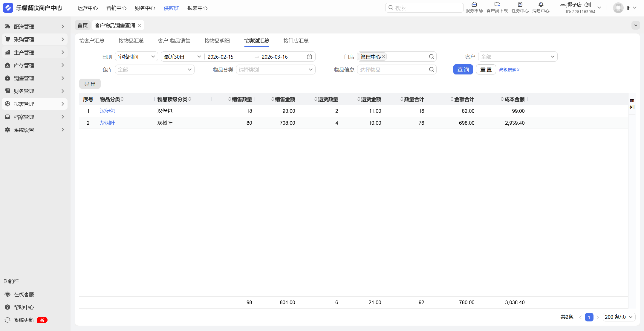Open the 物品分类 category dropdown
The height and width of the screenshot is (331, 644).
(275, 70)
